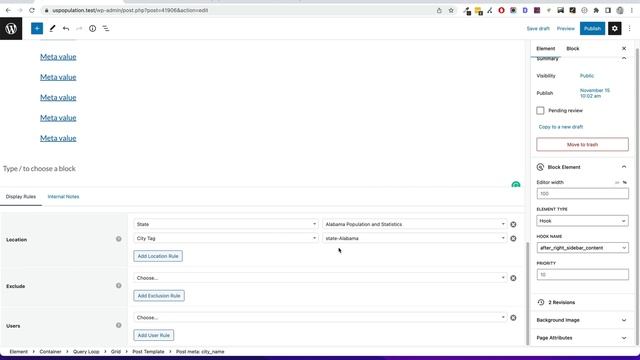Remove the City Tag location rule
The image size is (640, 360).
click(513, 238)
